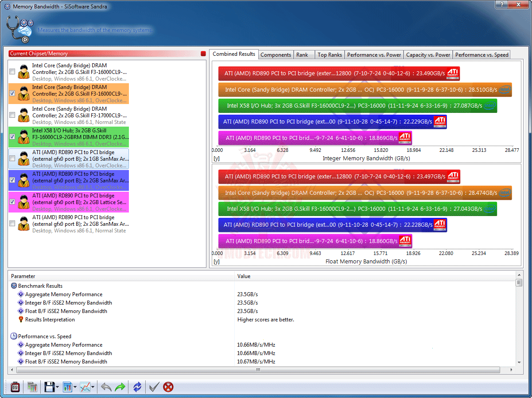Click the parameter list scroll up arrow
Image resolution: width=532 pixels, height=398 pixels.
tap(519, 276)
